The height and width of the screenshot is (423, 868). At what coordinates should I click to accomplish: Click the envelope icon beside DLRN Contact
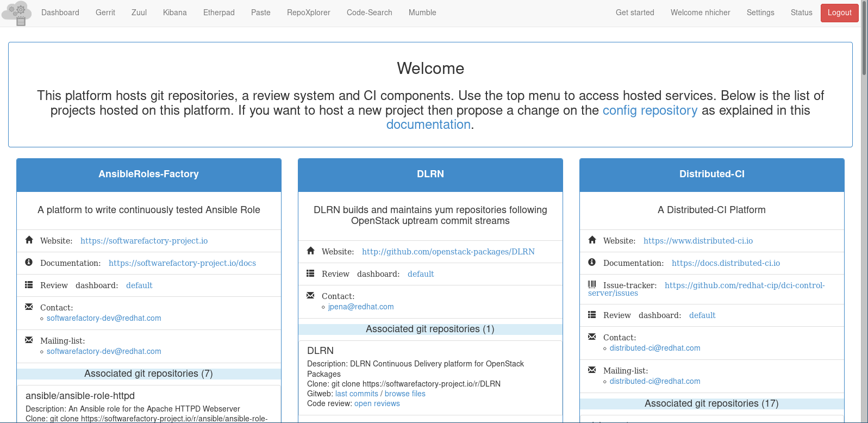[310, 295]
